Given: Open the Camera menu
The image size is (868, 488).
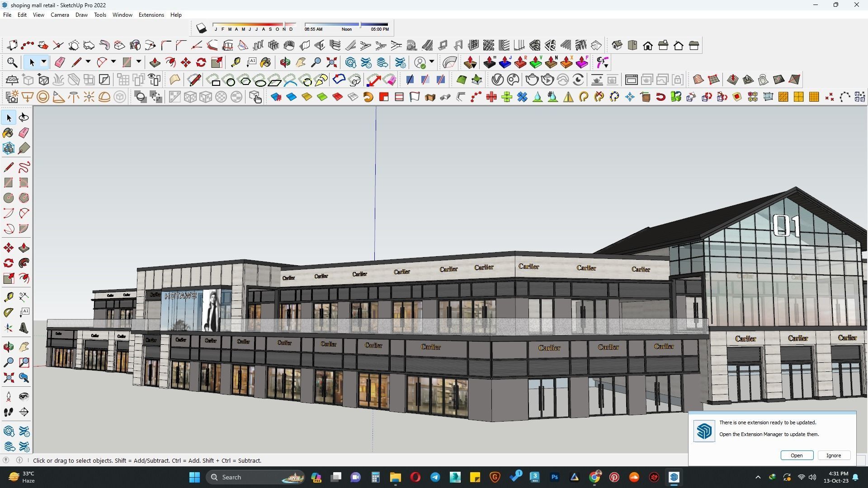Looking at the screenshot, I should pos(60,15).
